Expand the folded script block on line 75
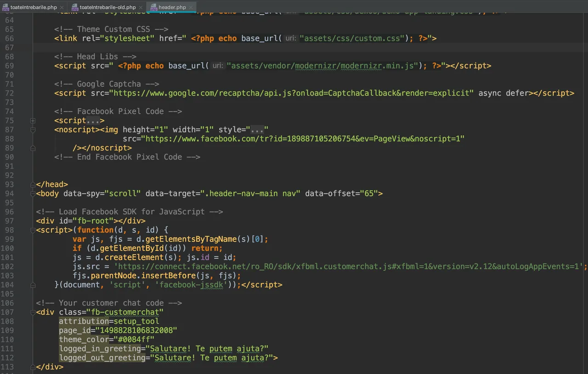Screen dimensions: 588x374 (33, 121)
